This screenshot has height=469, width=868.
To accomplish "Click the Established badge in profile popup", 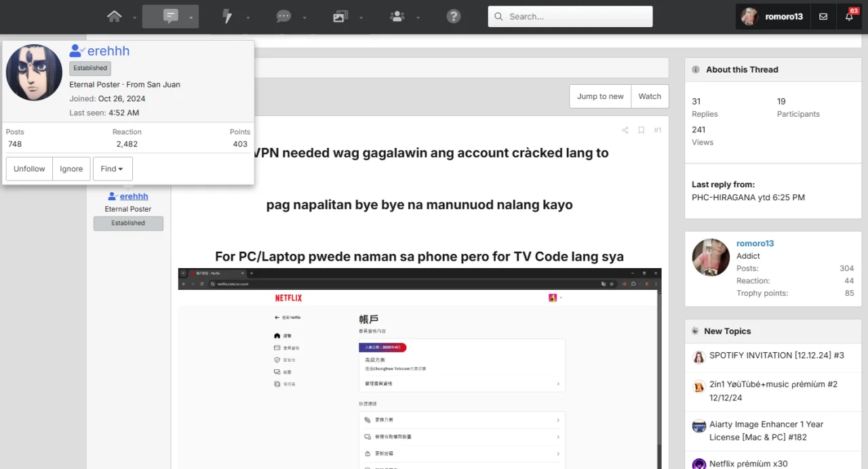I will coord(90,68).
